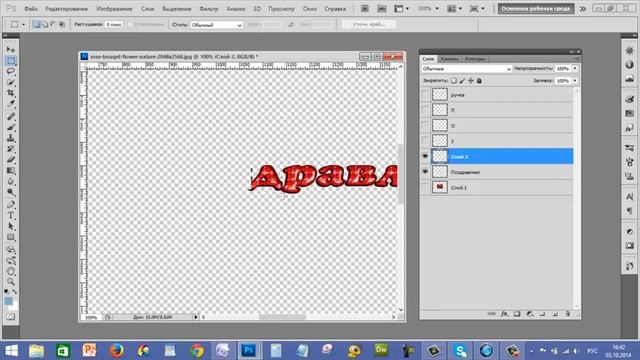Select the Eyedropper tool

coord(11,104)
